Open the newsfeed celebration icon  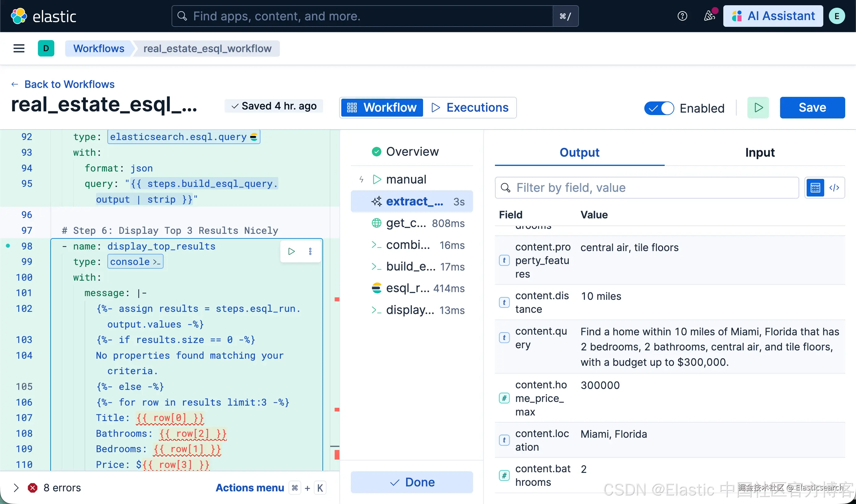(x=709, y=16)
